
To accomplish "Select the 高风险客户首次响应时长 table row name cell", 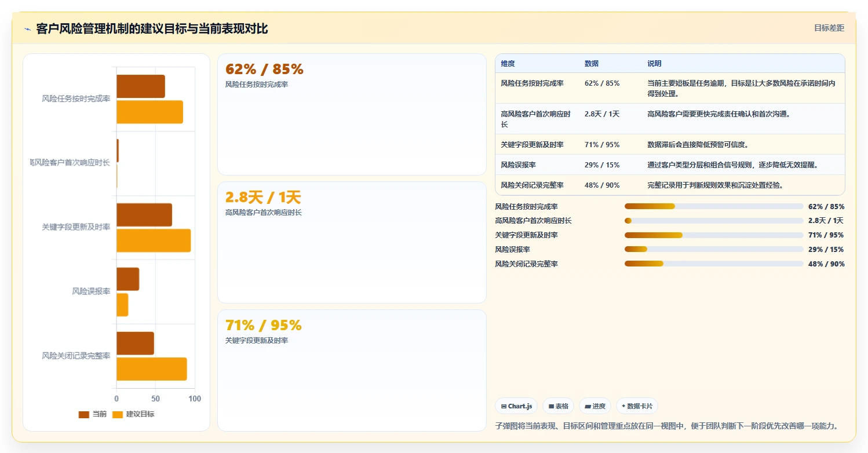I will (536, 119).
